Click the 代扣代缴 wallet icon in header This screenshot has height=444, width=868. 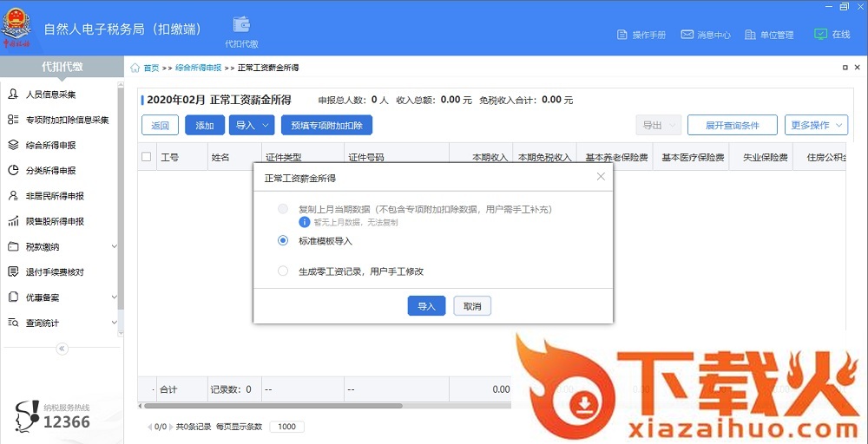(241, 24)
